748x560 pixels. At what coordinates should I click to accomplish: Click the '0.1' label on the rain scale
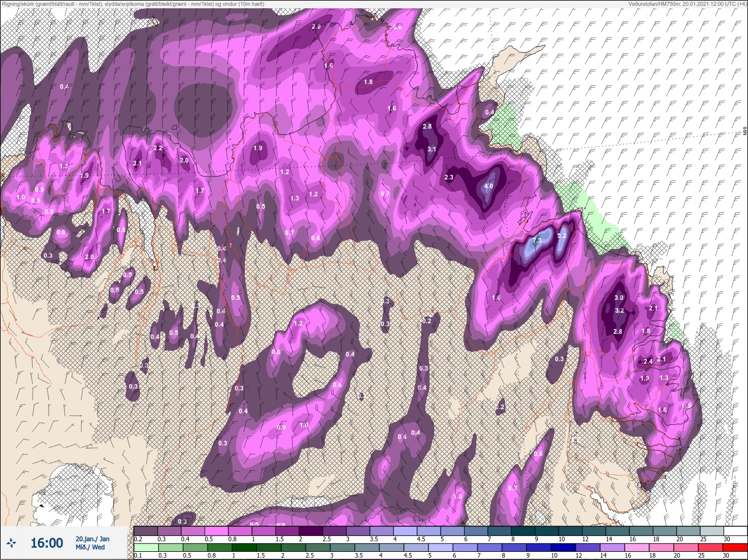[x=138, y=555]
